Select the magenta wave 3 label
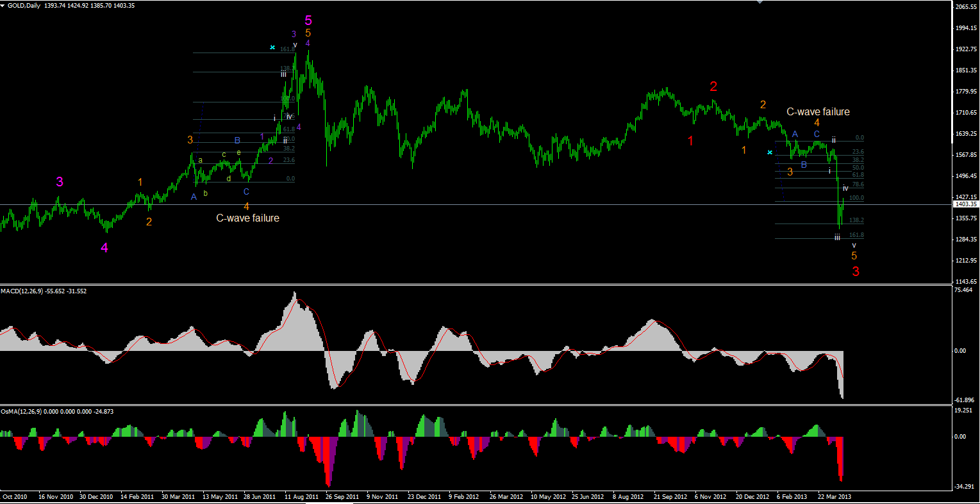This screenshot has height=504, width=980. 60,182
